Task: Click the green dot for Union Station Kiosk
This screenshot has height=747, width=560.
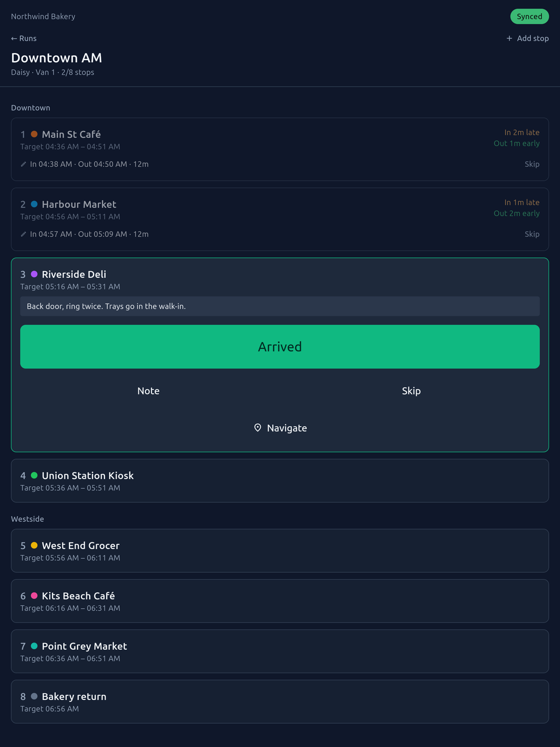Action: click(34, 475)
